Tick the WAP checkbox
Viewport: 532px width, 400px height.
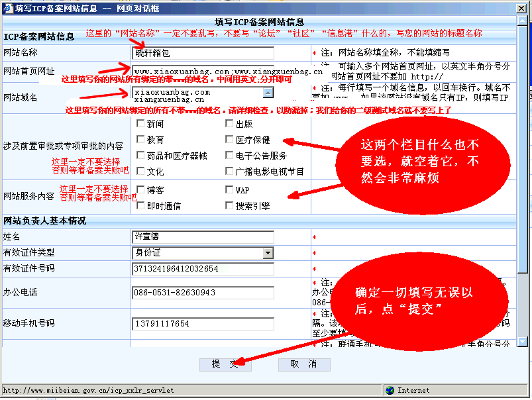click(x=229, y=189)
